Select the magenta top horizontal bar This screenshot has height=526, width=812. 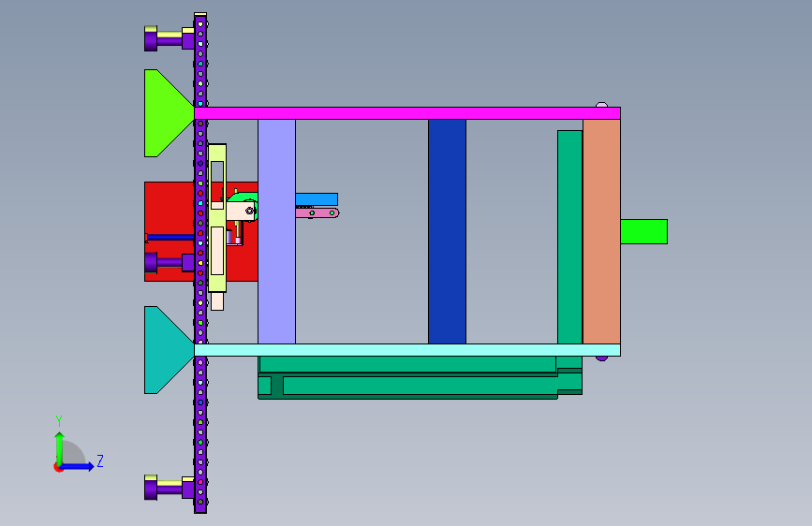[x=407, y=113]
